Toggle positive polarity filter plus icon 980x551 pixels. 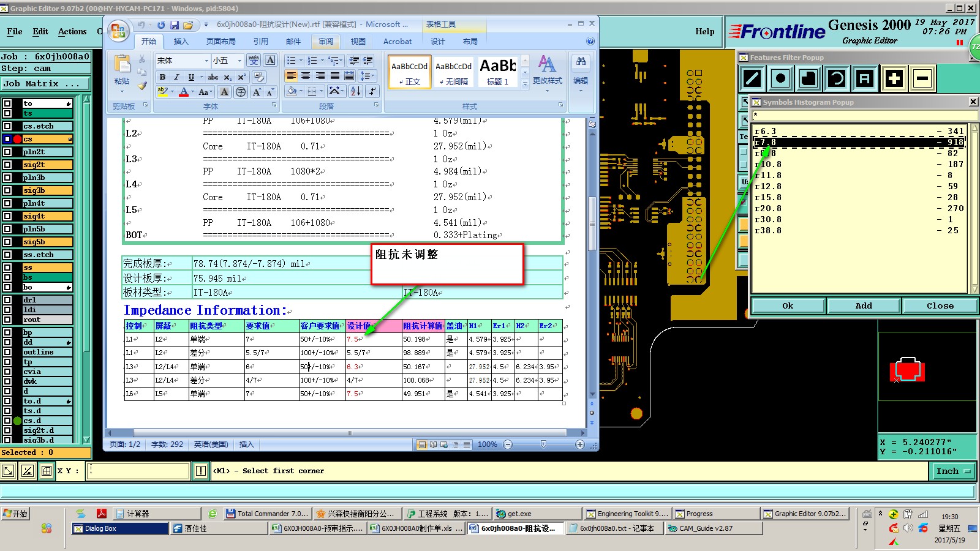pos(894,78)
